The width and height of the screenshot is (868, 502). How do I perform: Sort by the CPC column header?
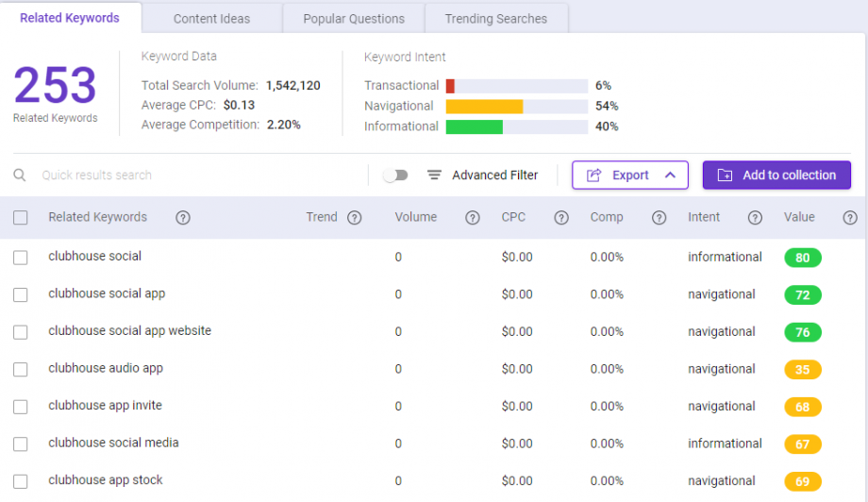513,217
